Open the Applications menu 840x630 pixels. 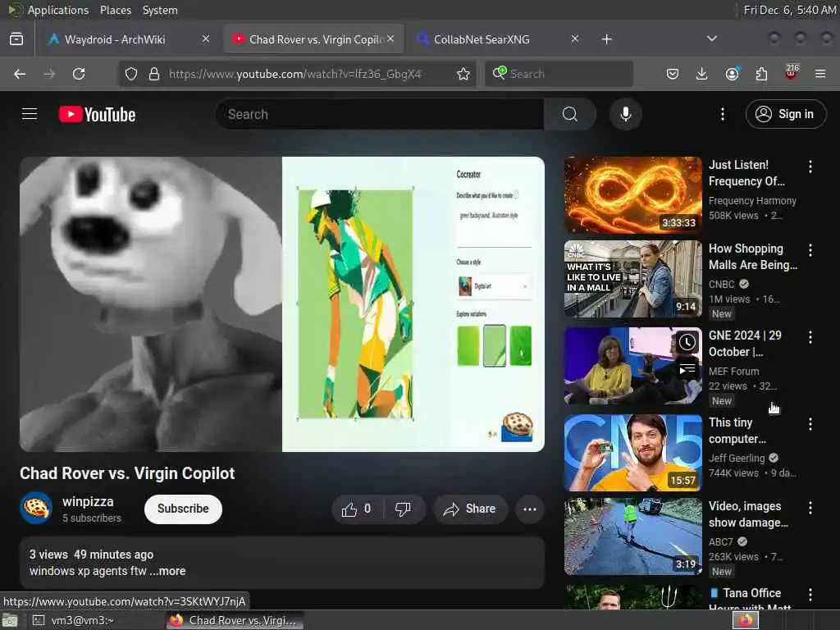[x=58, y=10]
